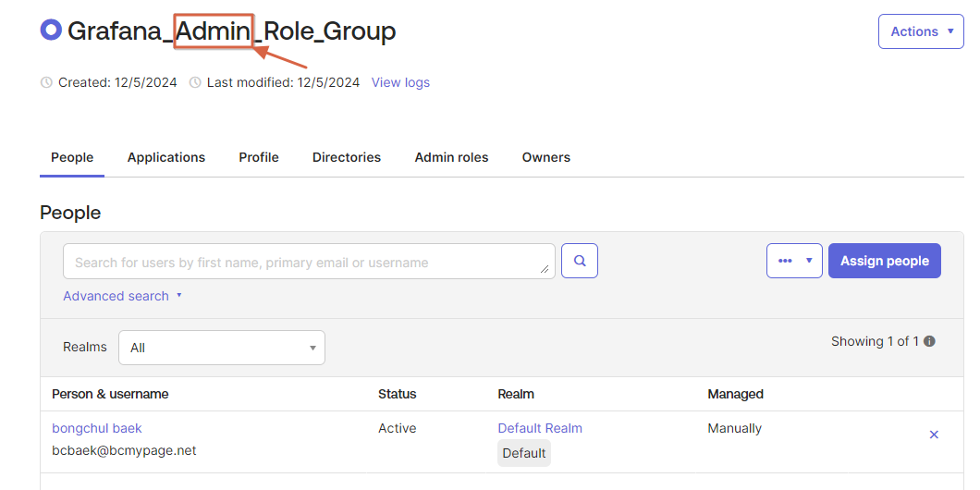The height and width of the screenshot is (490, 980).
Task: Select the People tab
Action: (72, 157)
